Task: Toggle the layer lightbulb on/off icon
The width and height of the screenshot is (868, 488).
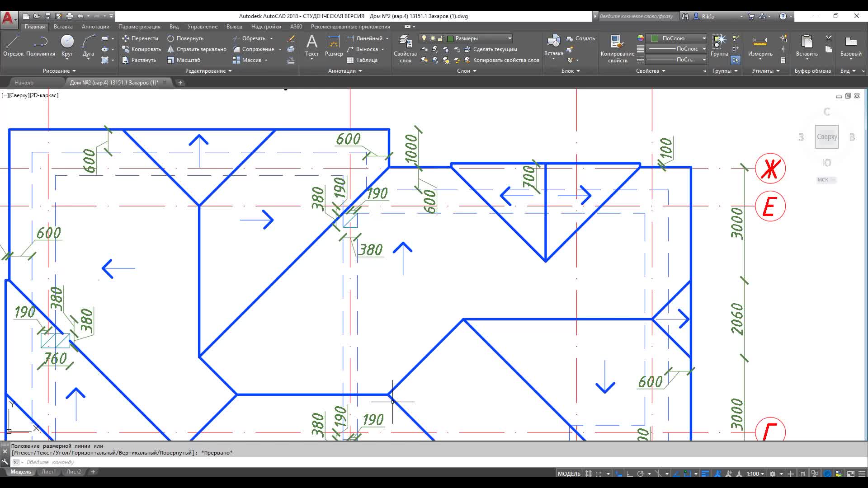Action: click(x=424, y=38)
